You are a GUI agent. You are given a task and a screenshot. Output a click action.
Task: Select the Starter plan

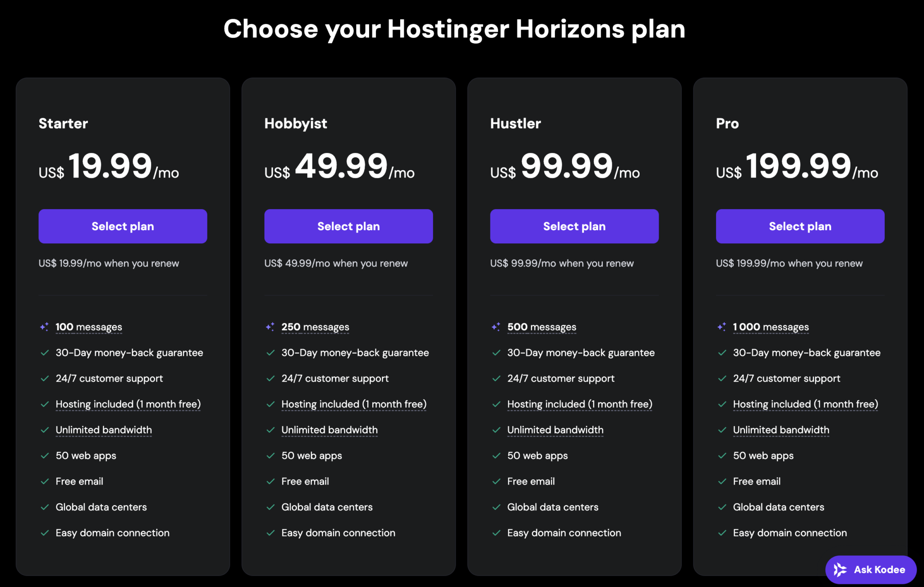[x=122, y=226]
